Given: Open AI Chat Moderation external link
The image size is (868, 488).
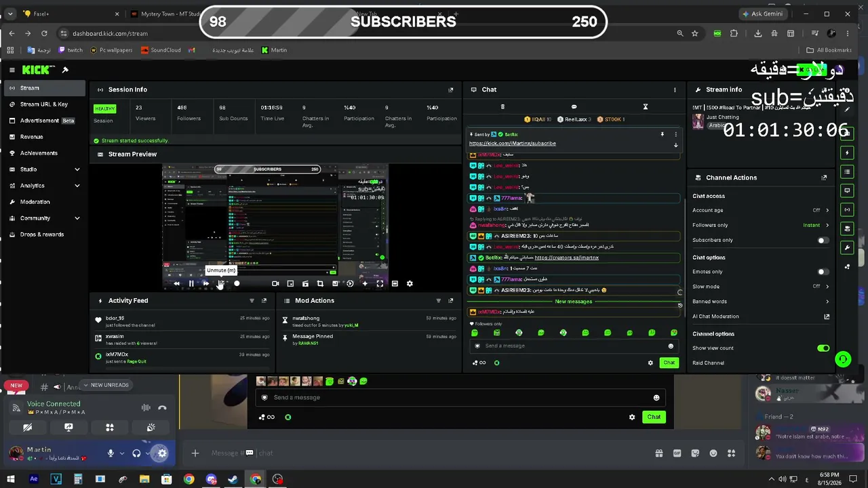Looking at the screenshot, I should point(827,317).
